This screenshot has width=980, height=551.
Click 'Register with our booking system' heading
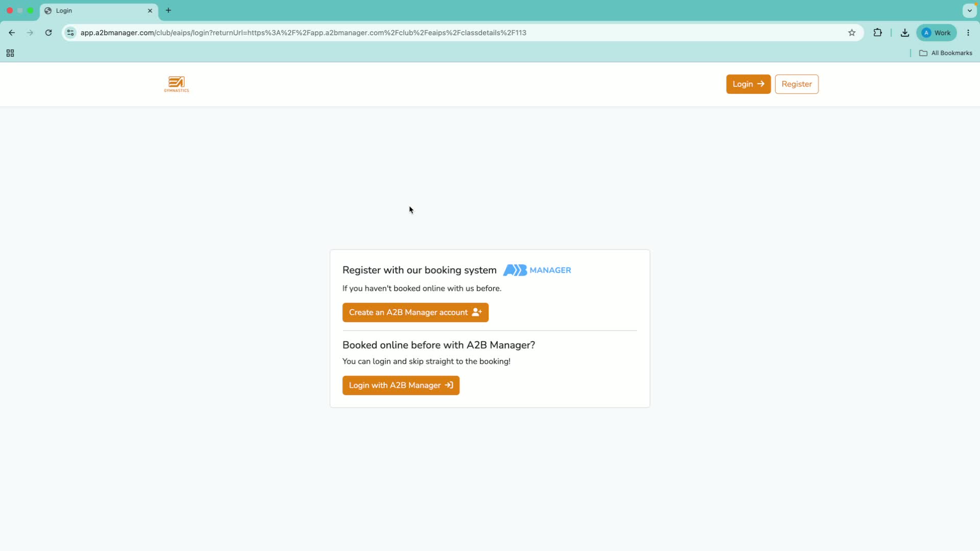tap(419, 270)
